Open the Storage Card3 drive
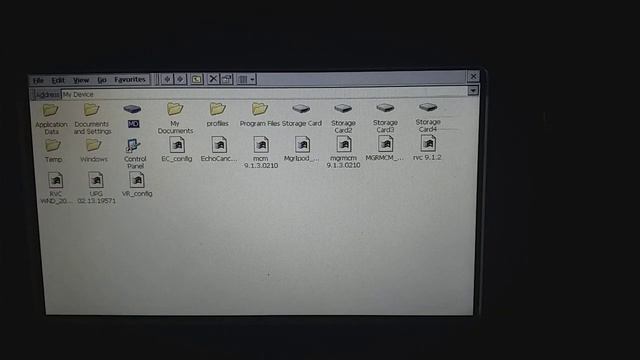640x360 pixels. 385,118
